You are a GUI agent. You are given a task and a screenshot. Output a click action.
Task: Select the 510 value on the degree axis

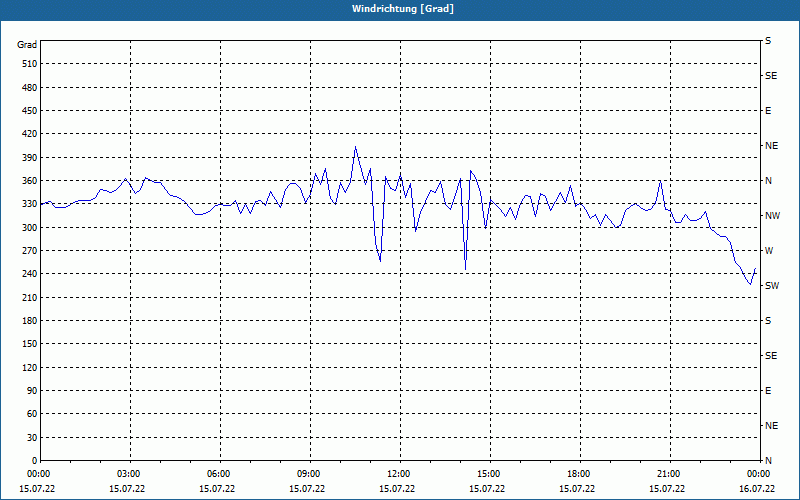30,64
